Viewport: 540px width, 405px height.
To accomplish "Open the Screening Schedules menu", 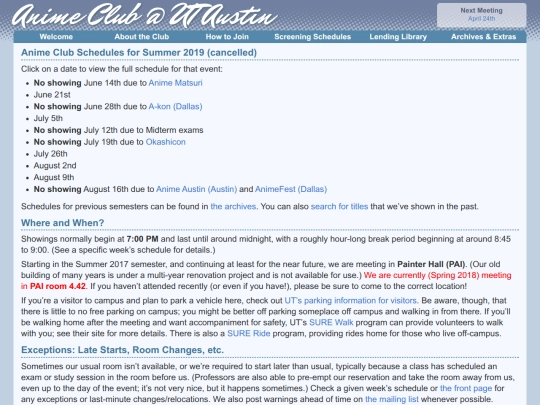I will [x=312, y=37].
